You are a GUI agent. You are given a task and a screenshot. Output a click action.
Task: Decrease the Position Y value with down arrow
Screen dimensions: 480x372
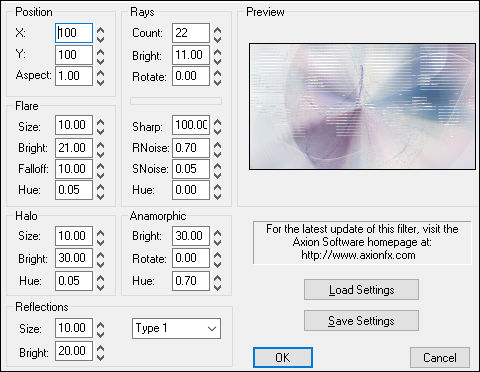point(100,61)
